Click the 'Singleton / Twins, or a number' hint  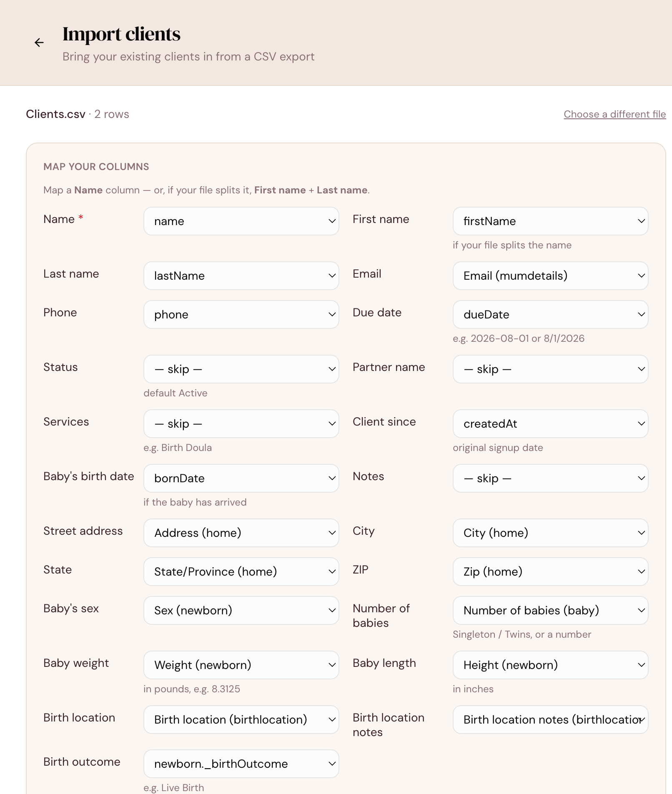click(522, 634)
